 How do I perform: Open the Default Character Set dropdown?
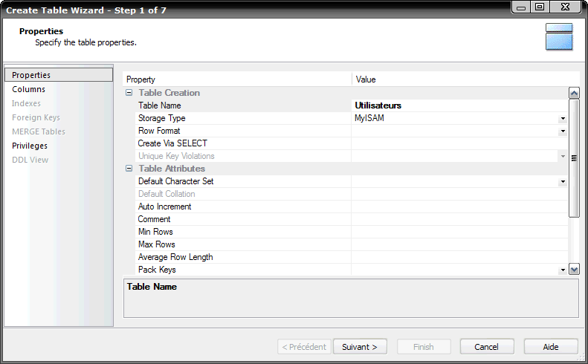[563, 182]
